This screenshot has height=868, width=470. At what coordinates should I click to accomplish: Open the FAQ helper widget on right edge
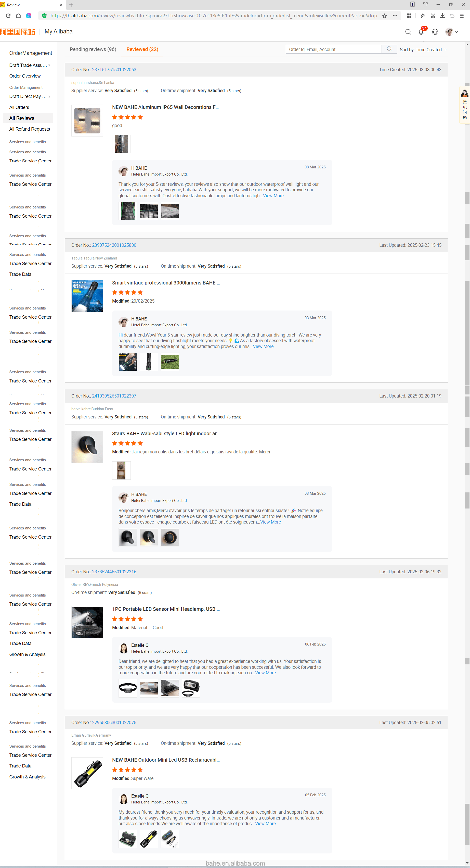[x=465, y=105]
